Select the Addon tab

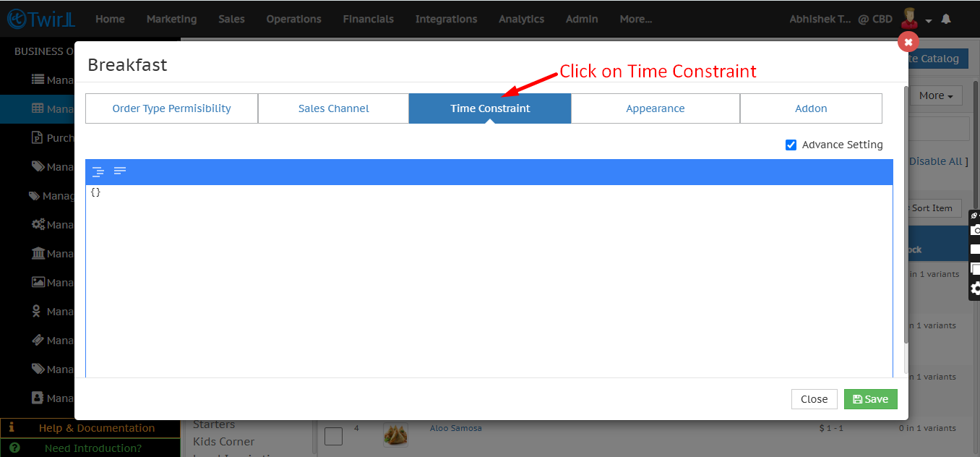[x=811, y=108]
